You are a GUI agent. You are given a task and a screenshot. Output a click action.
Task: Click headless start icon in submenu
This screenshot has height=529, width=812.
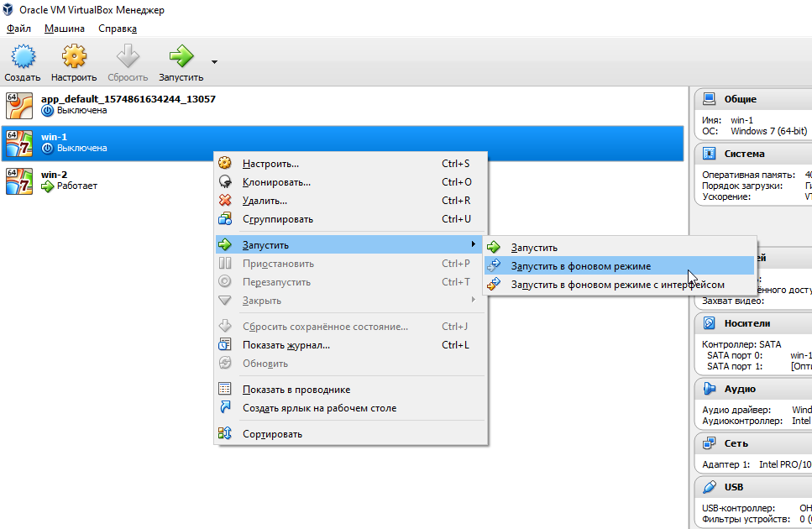point(494,265)
